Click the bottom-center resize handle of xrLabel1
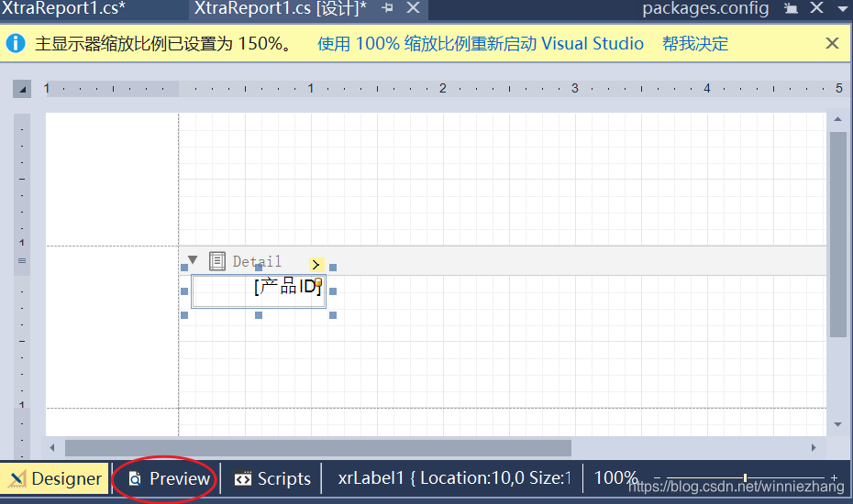853x504 pixels. tap(259, 315)
